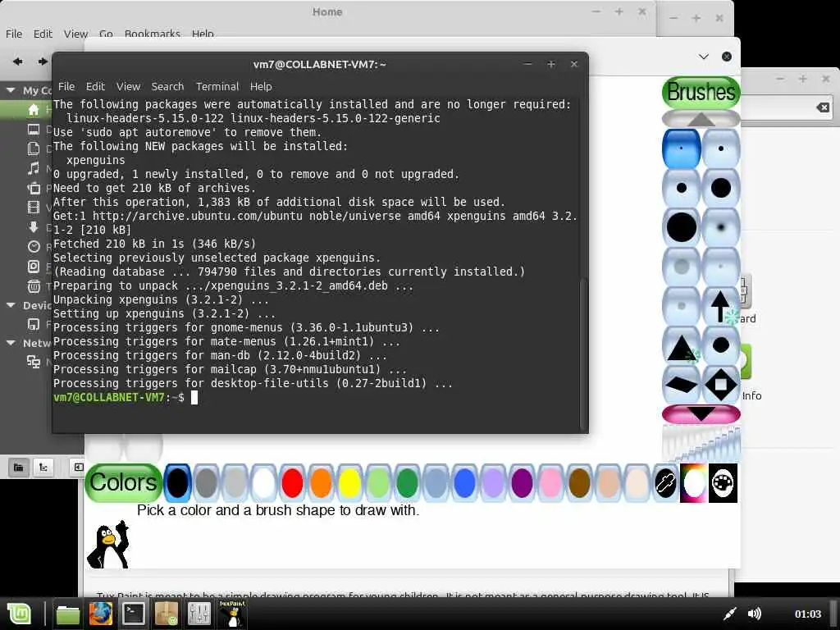Select the diamond with square brush
The height and width of the screenshot is (630, 840).
click(x=720, y=384)
